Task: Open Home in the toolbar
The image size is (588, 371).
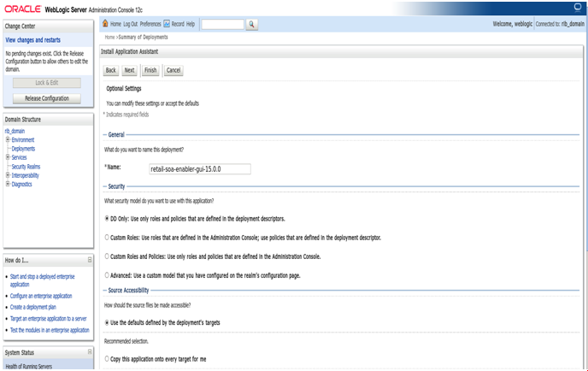Action: (115, 24)
